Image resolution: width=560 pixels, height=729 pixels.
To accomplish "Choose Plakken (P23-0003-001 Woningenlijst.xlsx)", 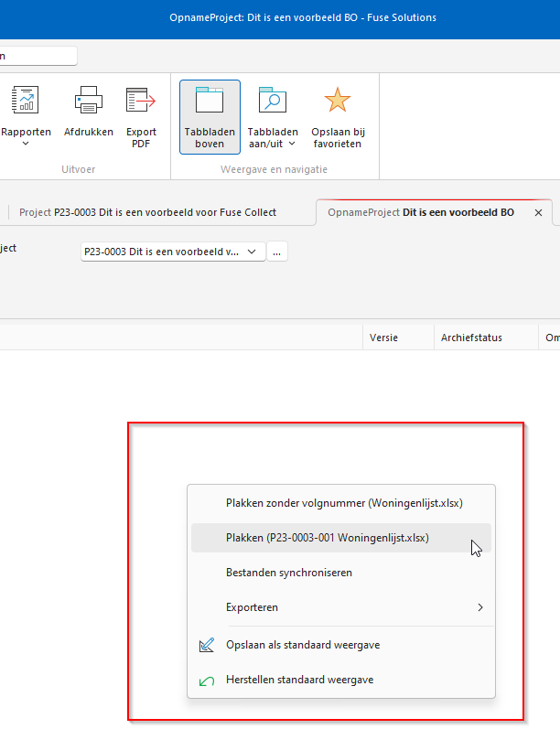I will click(x=341, y=538).
